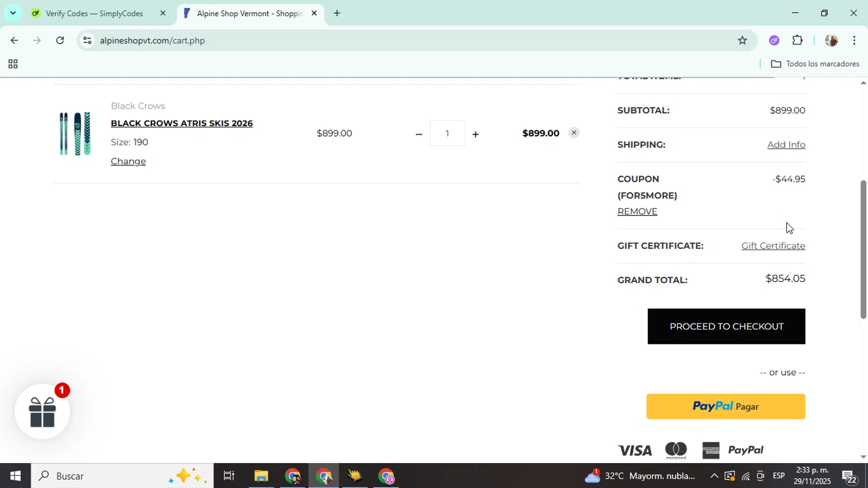This screenshot has height=488, width=868.
Task: Click Add Info for shipping
Action: [786, 144]
